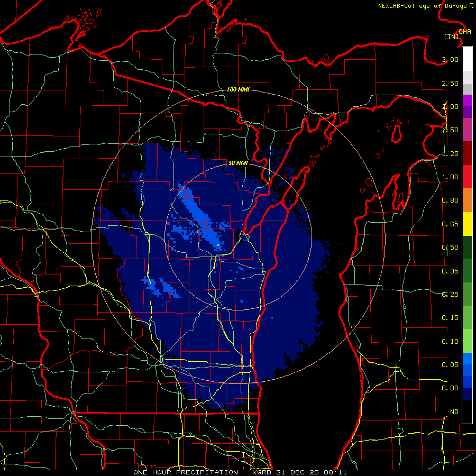Click the 0.05 legend value
Viewport: 476px width, 476px height.
click(450, 364)
